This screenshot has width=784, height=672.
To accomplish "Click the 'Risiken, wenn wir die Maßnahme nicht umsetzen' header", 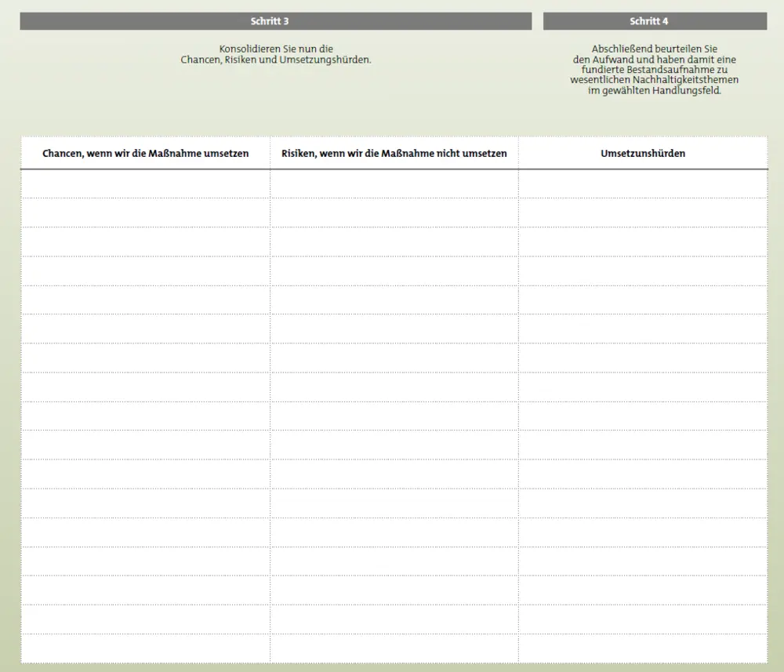I will pos(394,154).
